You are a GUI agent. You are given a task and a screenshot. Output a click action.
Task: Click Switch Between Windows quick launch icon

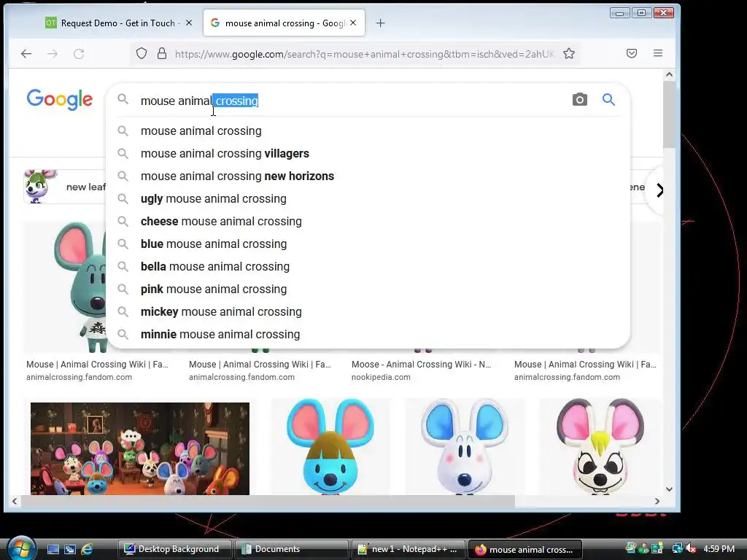70,549
